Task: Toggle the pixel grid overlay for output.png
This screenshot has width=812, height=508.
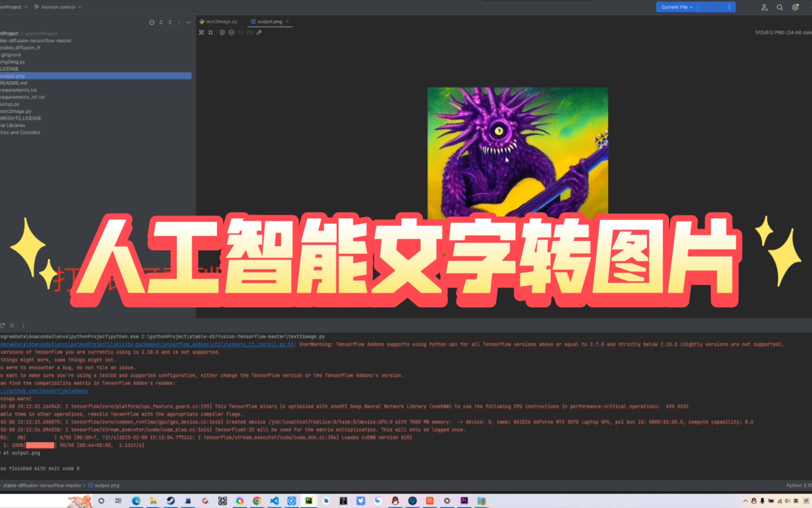Action: tap(211, 32)
